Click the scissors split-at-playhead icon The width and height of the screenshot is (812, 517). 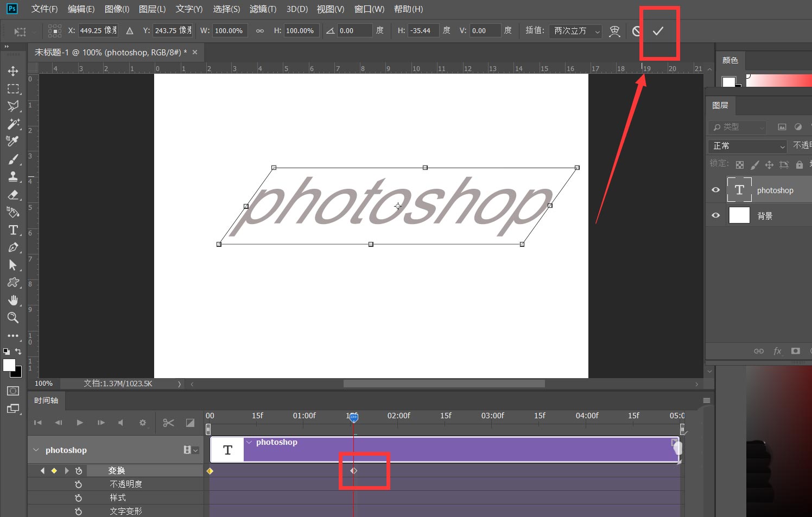[168, 423]
